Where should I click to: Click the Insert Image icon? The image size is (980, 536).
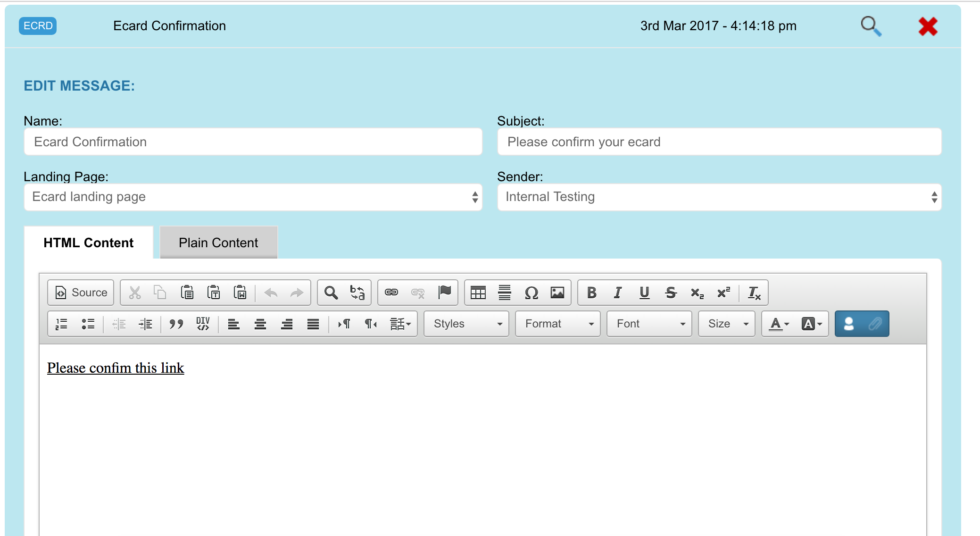pos(557,293)
